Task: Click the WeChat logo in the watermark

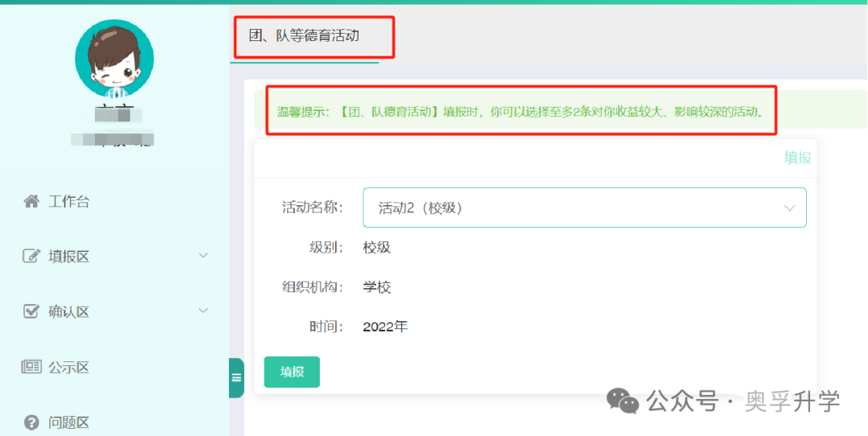Action: pos(623,400)
